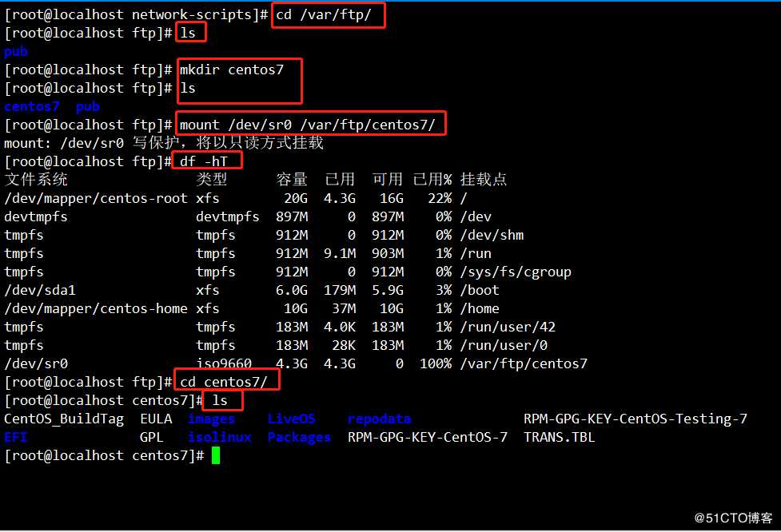Click the '/home' mount point
The width and height of the screenshot is (781, 532).
480,308
